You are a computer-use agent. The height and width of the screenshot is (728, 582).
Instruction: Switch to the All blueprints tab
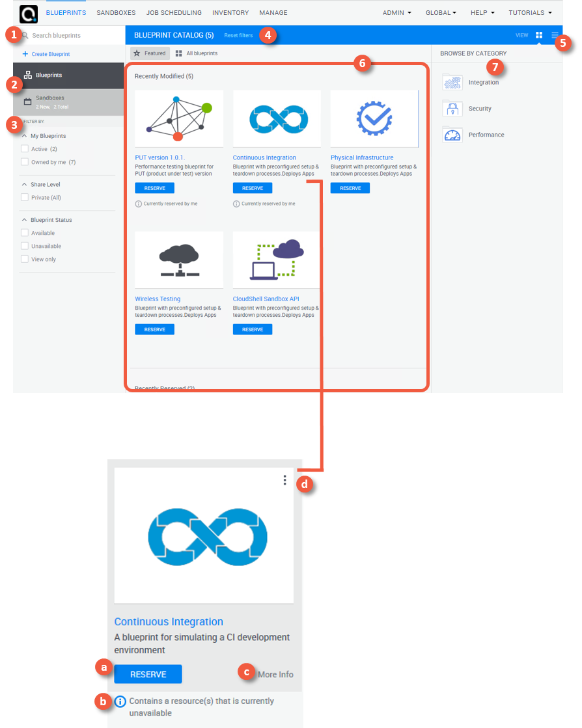coord(197,53)
